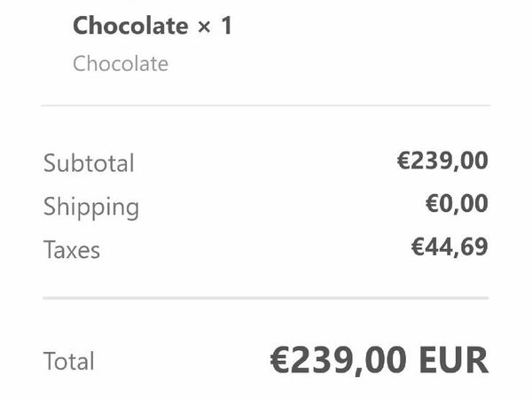Click the "×" symbol in product title
Viewport: 532px width, 399px height.
(x=203, y=27)
